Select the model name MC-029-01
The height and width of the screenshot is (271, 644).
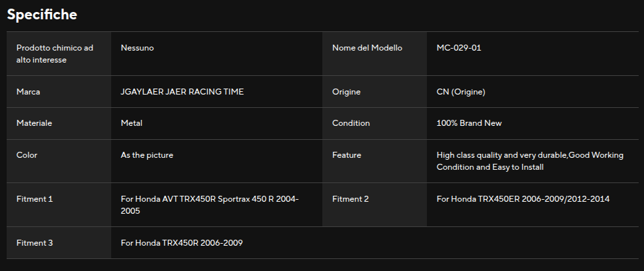(459, 48)
